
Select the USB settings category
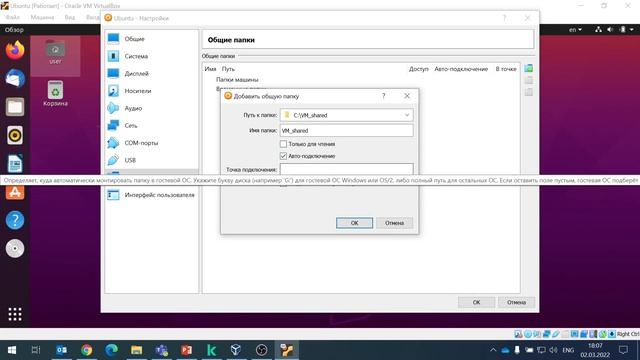click(x=151, y=160)
